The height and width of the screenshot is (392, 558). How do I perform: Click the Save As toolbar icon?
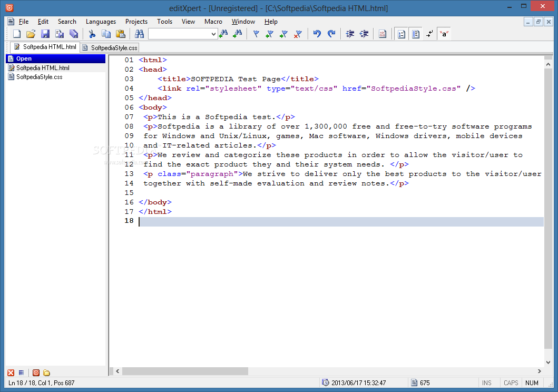(60, 34)
